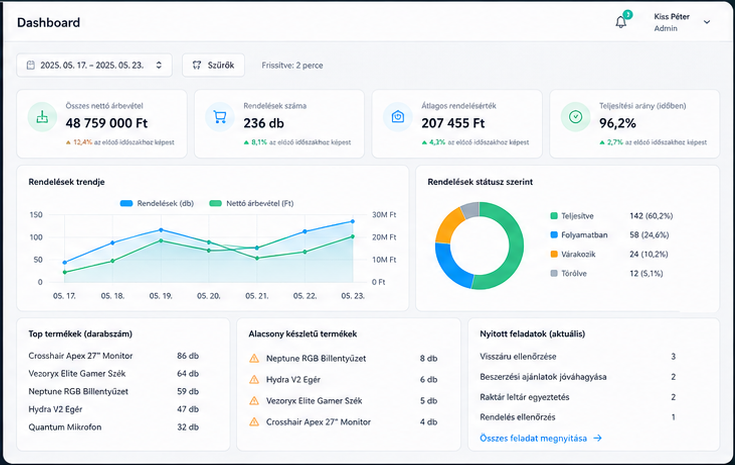Click the Dashboard page title
The image size is (735, 465).
49,22
